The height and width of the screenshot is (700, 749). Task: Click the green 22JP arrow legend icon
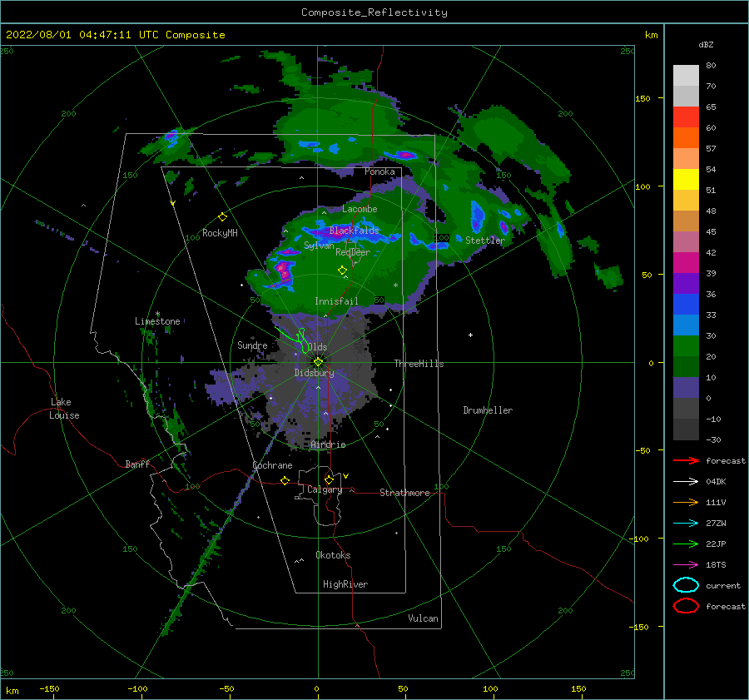pos(686,544)
